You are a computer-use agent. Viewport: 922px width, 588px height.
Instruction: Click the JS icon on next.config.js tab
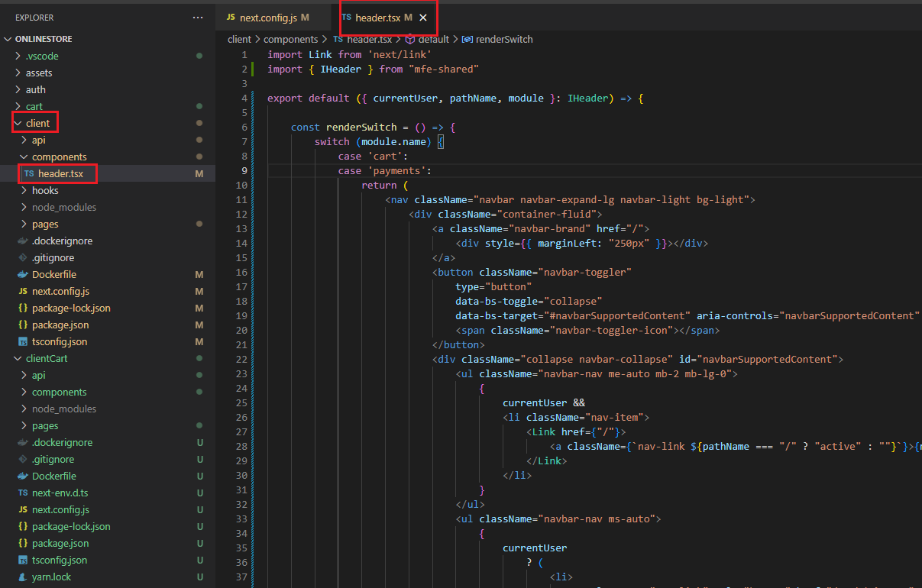[231, 18]
